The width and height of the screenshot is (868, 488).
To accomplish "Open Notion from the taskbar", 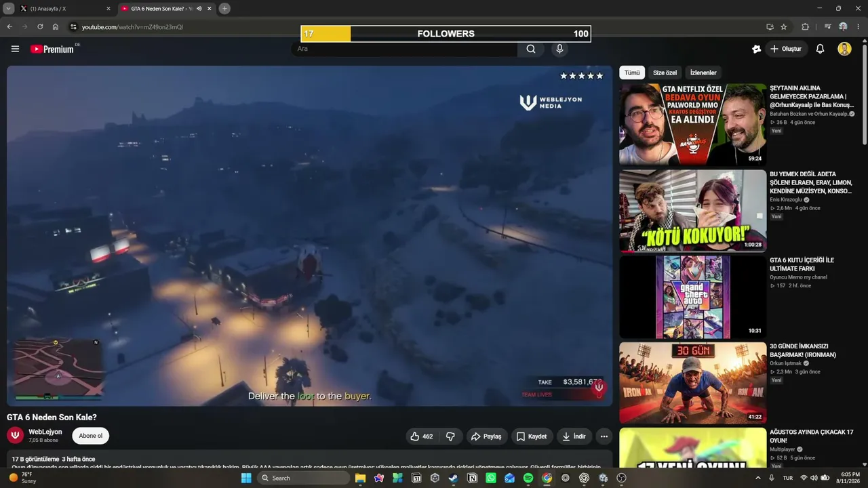I will [x=472, y=478].
